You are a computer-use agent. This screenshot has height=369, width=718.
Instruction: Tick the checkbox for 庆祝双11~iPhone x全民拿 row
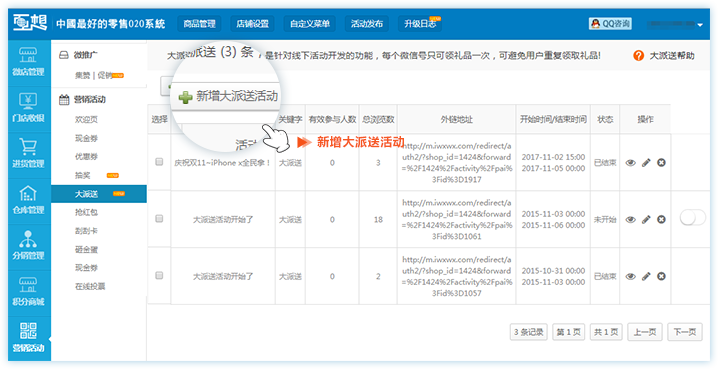[x=159, y=162]
